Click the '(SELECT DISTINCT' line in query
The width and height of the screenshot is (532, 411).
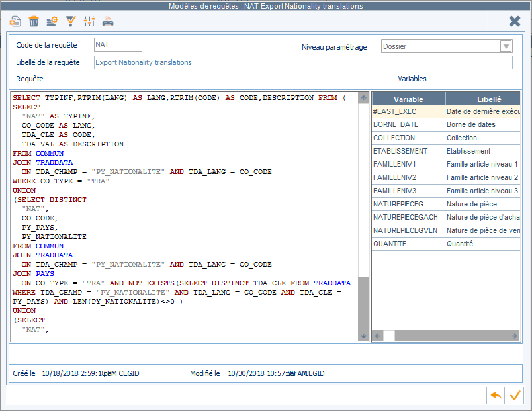pos(50,200)
